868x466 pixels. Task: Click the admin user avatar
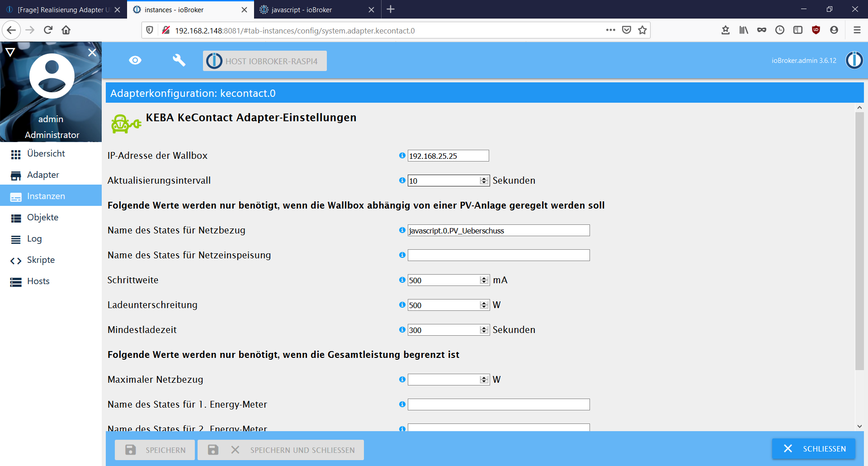pos(52,76)
